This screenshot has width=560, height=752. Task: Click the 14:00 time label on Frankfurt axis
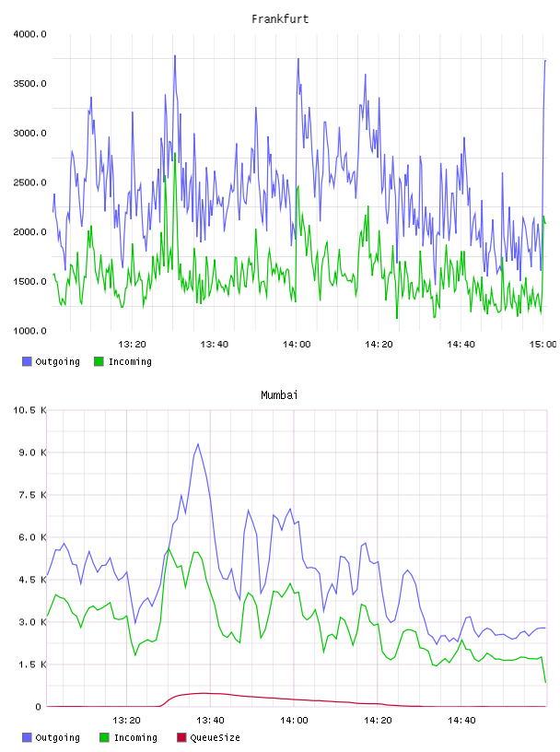point(297,344)
